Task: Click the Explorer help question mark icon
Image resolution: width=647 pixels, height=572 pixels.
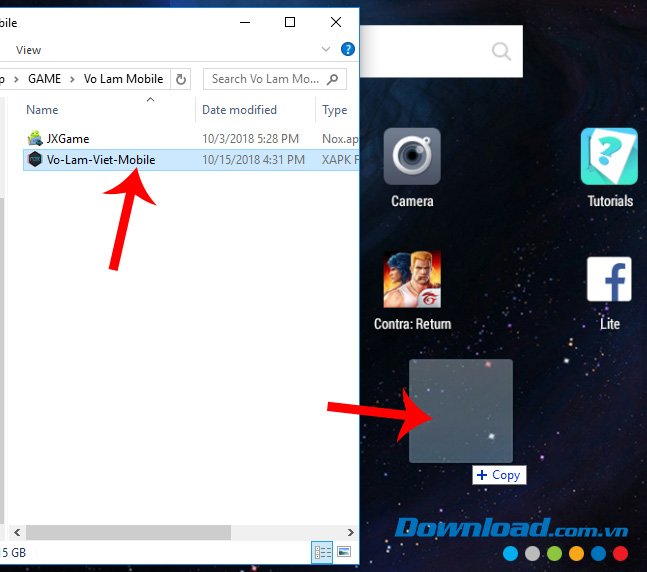Action: 348,49
